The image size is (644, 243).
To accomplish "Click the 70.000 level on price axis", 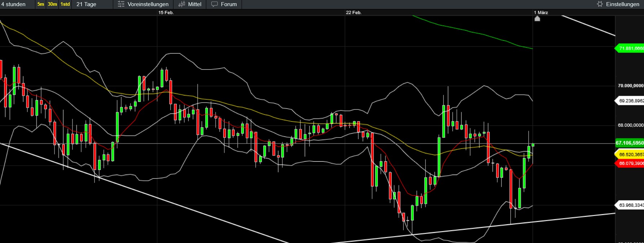I will coord(630,86).
